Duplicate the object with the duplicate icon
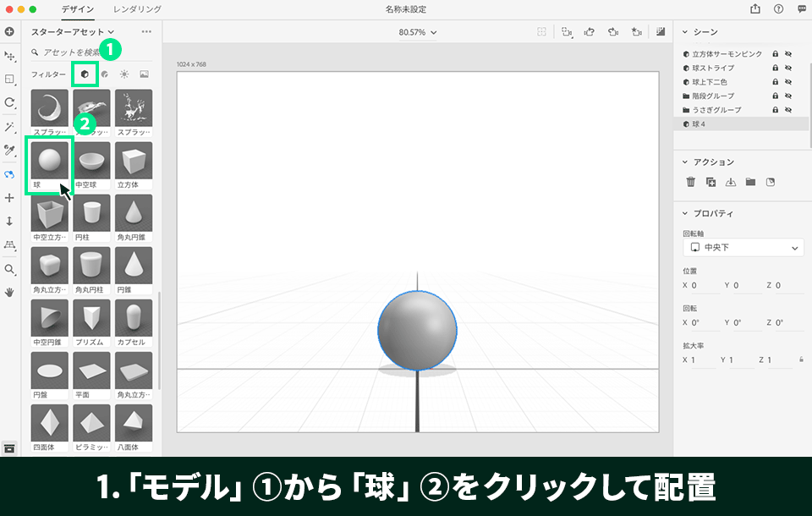Viewport: 812px width, 516px height. [711, 180]
